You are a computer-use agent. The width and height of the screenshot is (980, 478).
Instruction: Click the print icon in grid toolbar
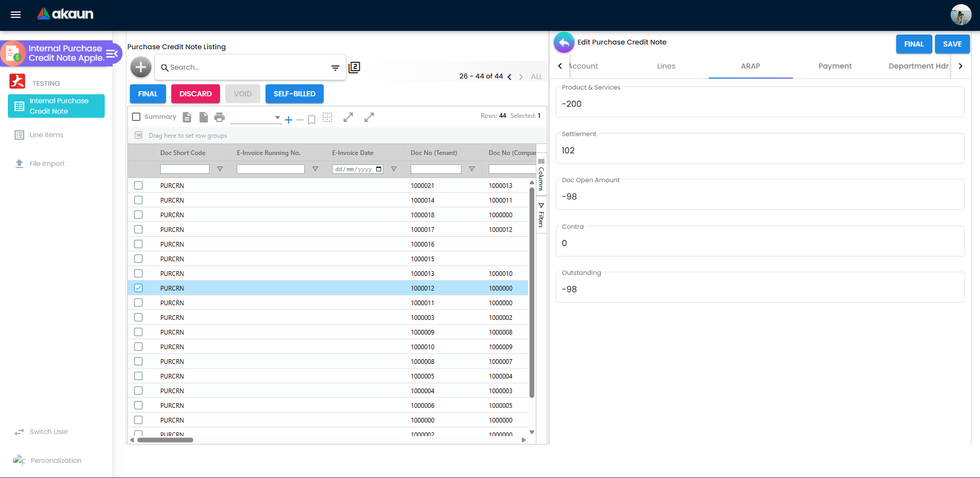click(x=219, y=117)
